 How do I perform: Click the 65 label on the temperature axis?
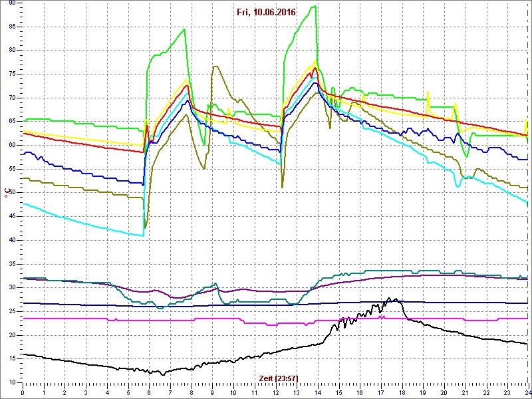(x=12, y=122)
